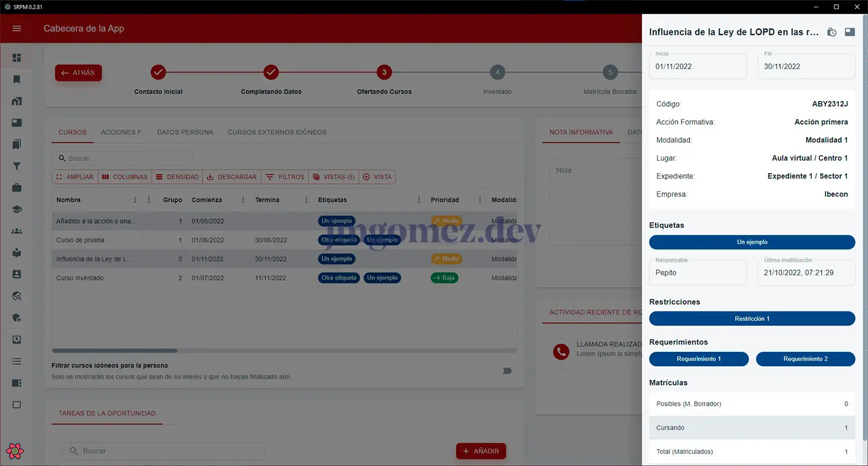Open the funnel filter icon in the sidebar
The height and width of the screenshot is (466, 868).
pos(17,167)
